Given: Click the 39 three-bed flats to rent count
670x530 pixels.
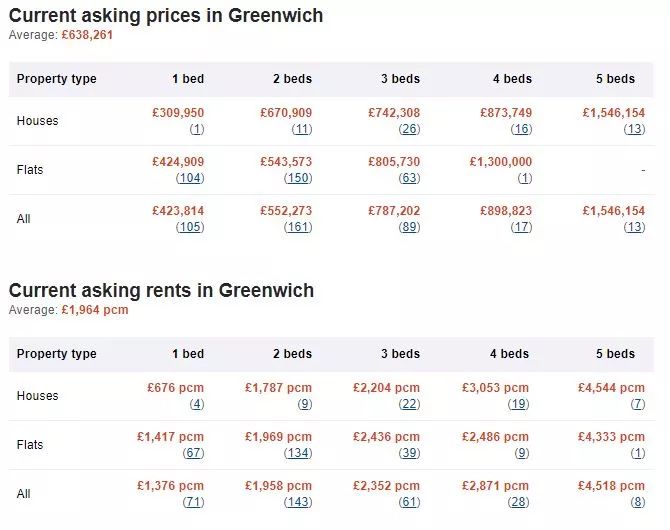Looking at the screenshot, I should (x=409, y=453).
